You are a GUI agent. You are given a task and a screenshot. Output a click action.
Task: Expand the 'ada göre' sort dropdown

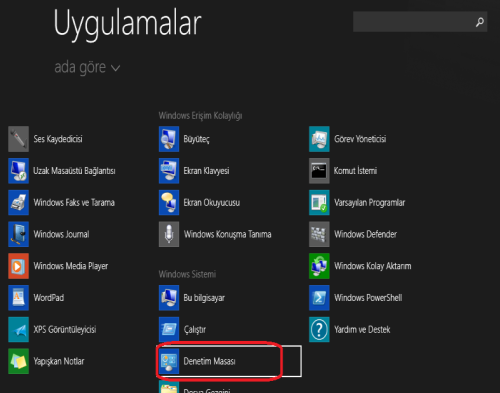point(87,68)
